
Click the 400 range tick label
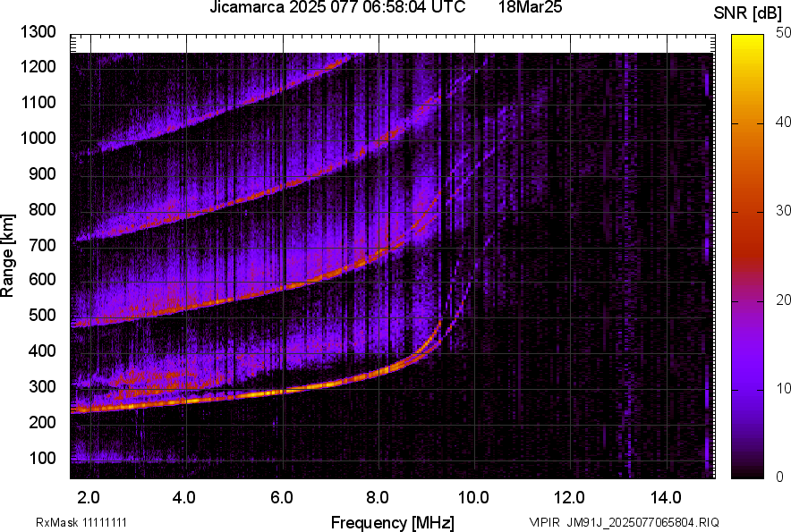(x=42, y=350)
